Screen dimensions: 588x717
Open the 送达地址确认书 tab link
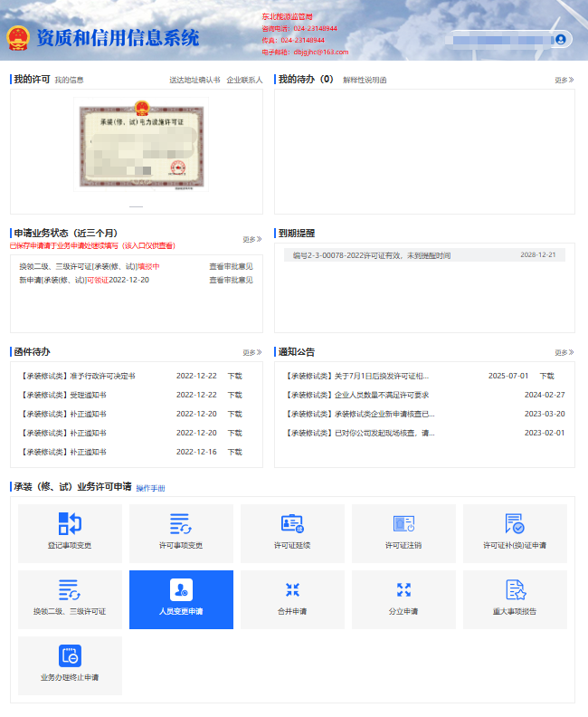[194, 81]
